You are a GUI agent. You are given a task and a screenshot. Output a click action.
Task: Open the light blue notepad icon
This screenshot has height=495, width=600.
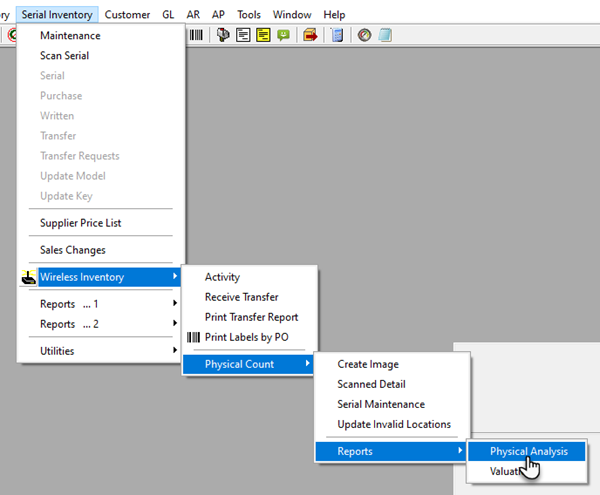385,35
